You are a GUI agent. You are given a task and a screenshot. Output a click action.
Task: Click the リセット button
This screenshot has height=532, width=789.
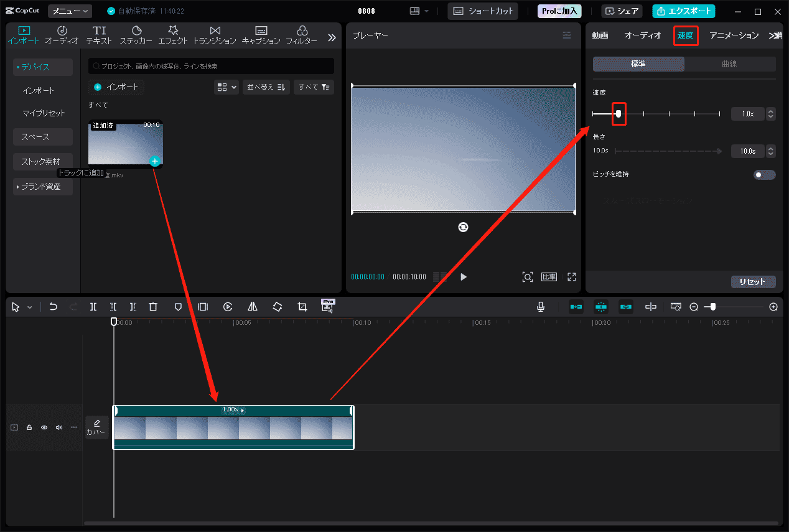coord(753,282)
